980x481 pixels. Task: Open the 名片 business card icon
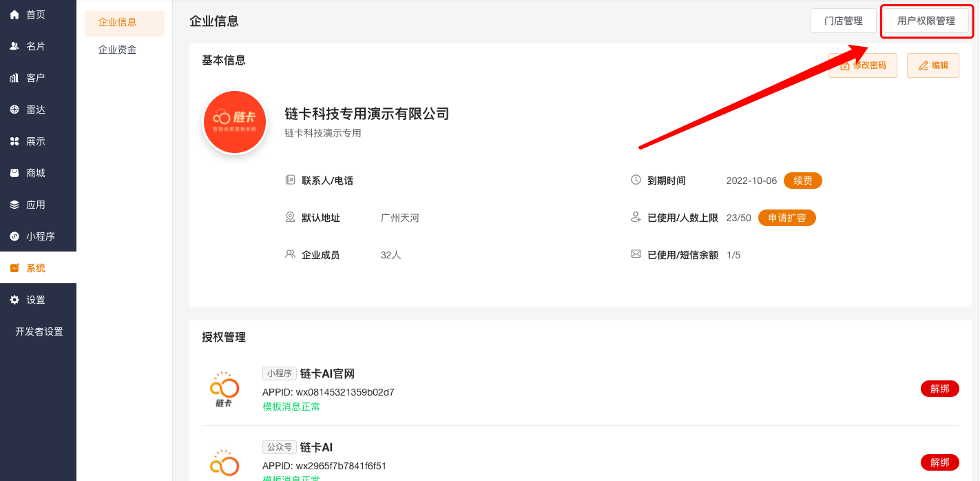pos(14,46)
